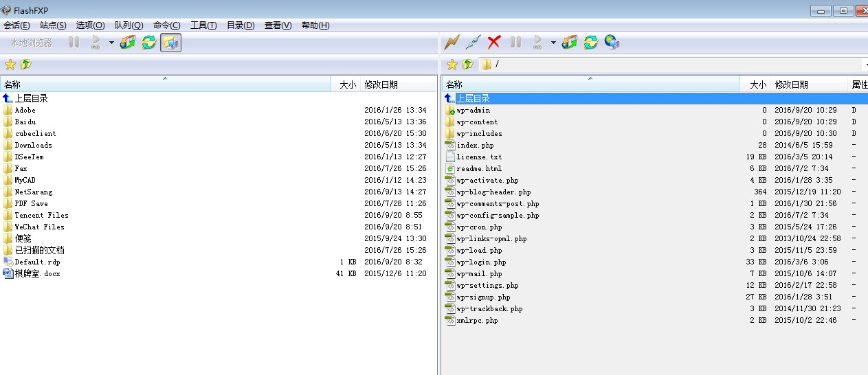Open dropdown arrow next to remote Go button

click(553, 43)
